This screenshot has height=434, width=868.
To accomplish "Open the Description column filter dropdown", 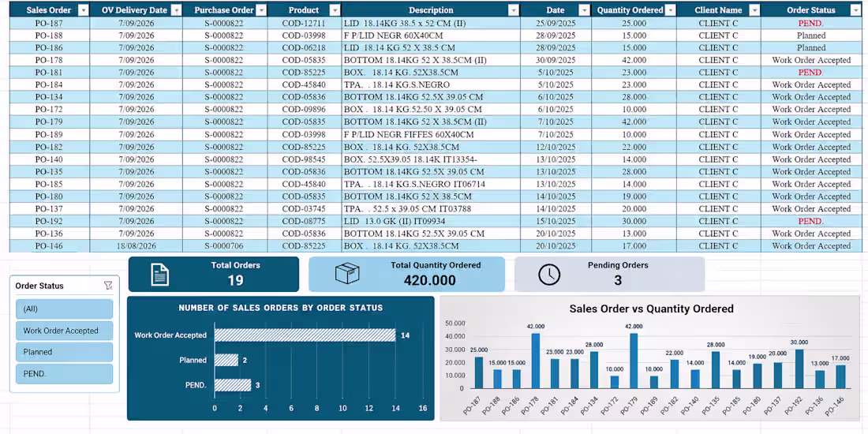I will point(513,10).
